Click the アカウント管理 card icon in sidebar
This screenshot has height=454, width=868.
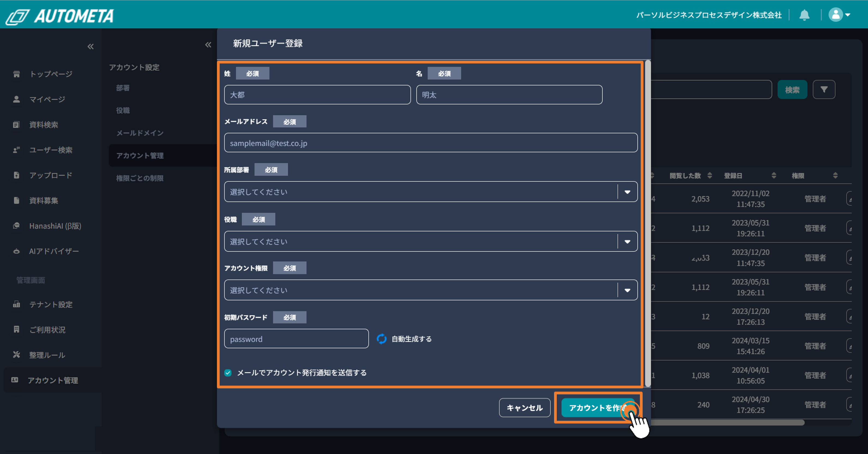(15, 380)
